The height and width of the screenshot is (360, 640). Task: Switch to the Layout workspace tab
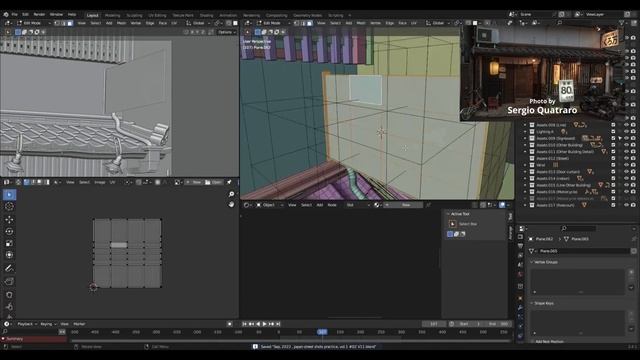click(92, 15)
